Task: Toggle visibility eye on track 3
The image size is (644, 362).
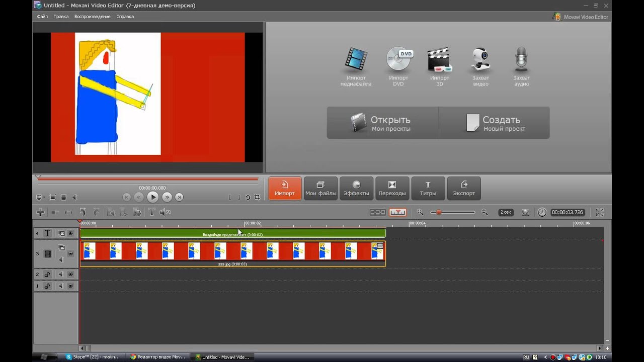Action: pos(71,254)
